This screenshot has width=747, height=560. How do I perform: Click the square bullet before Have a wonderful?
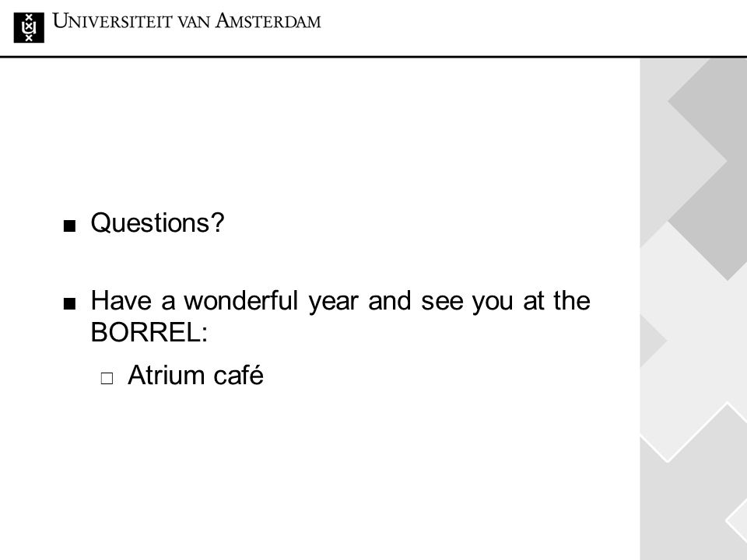pos(69,303)
